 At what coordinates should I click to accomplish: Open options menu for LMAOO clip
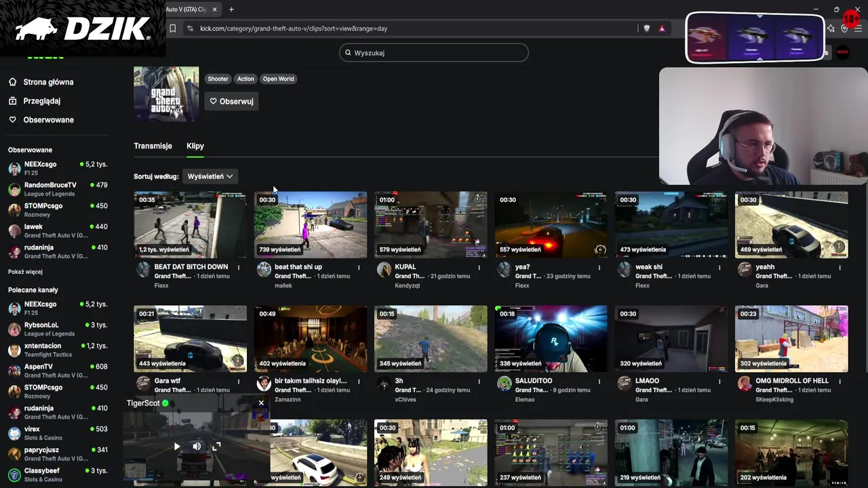pyautogui.click(x=719, y=382)
